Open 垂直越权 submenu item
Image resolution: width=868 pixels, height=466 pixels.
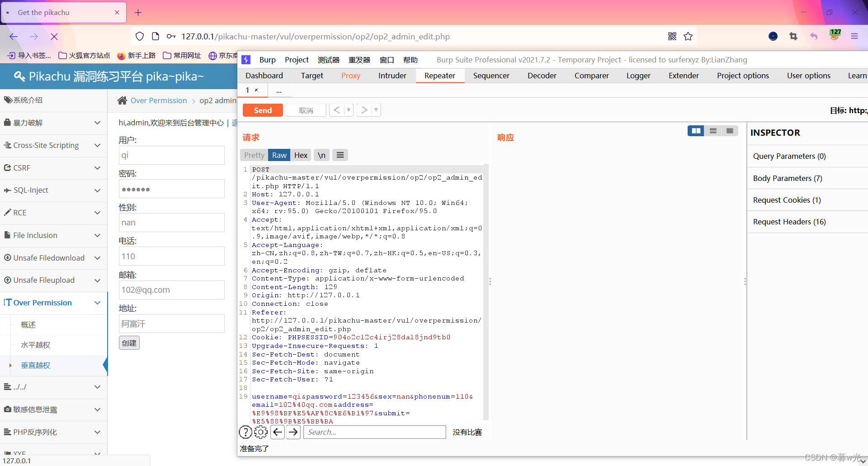36,365
